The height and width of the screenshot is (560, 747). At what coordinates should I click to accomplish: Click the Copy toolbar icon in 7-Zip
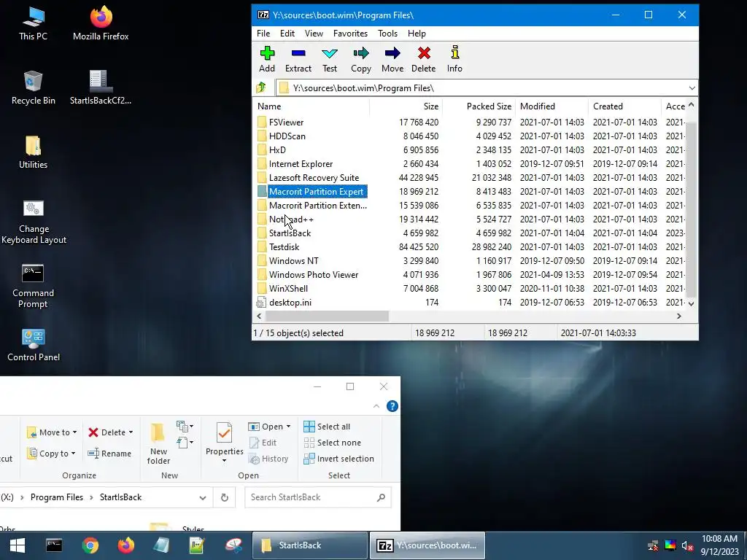pos(361,59)
